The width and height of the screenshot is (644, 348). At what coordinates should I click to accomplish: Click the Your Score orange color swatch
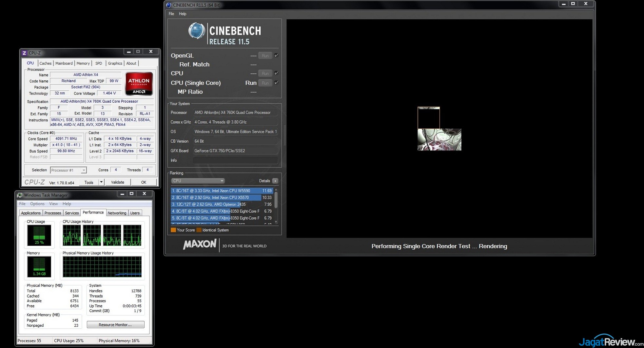tap(173, 230)
